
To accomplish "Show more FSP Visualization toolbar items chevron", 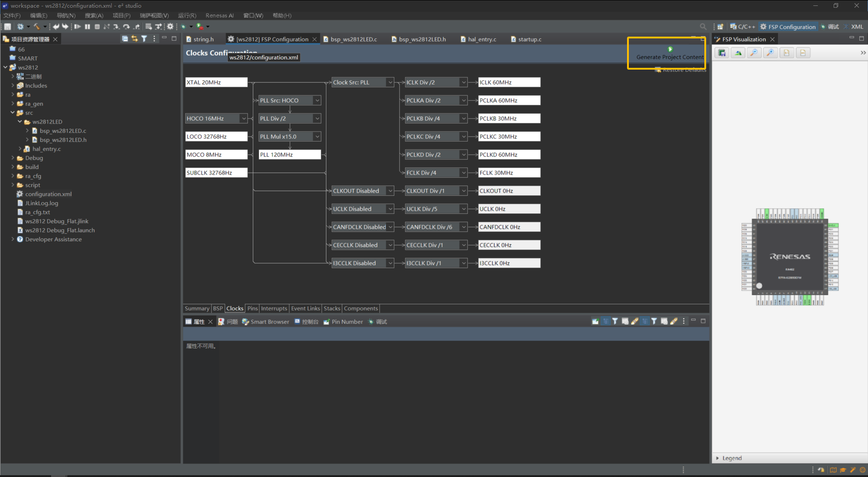I will coord(863,53).
